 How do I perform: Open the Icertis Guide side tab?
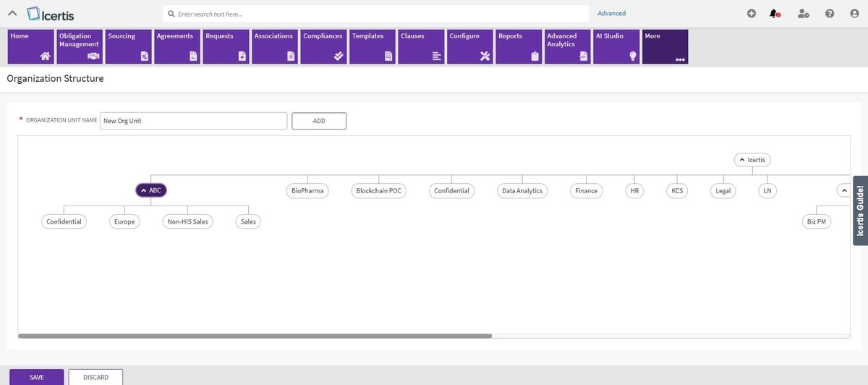pyautogui.click(x=860, y=211)
